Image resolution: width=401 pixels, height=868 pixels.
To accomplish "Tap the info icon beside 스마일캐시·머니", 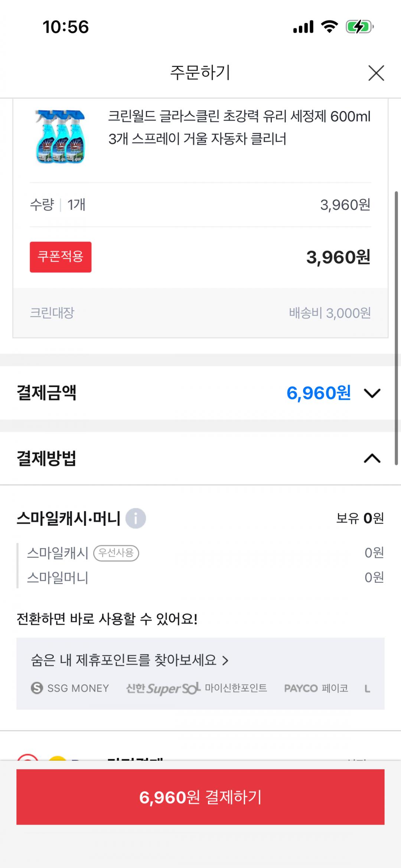I will [136, 518].
